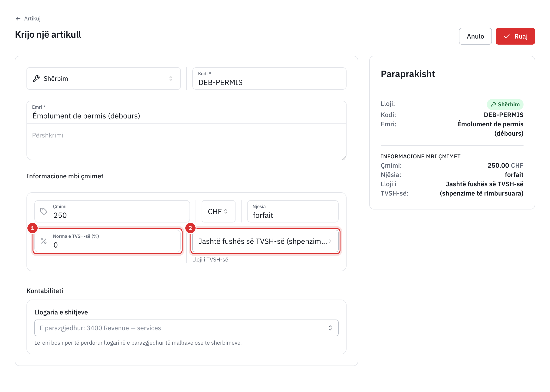Click the Norma e TVSH-së percentage field
The image size is (550, 392).
(108, 241)
